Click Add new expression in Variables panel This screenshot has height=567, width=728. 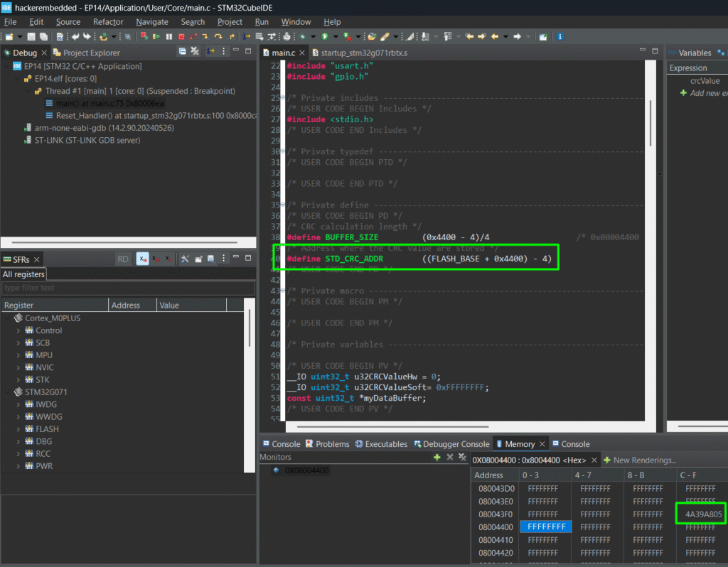tap(708, 93)
